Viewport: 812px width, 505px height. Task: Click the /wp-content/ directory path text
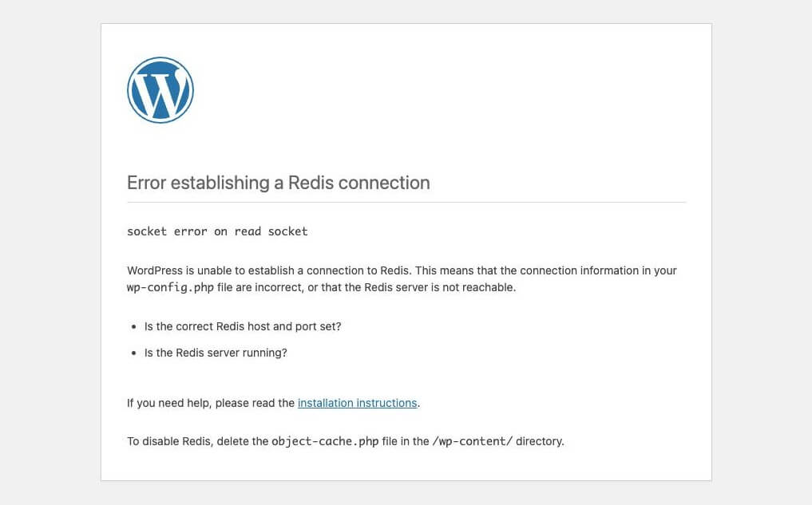[473, 441]
